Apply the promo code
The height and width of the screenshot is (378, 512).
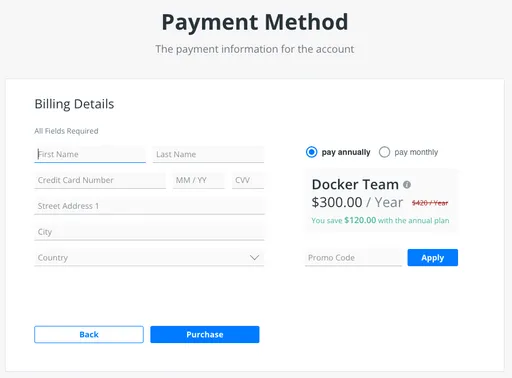click(432, 257)
